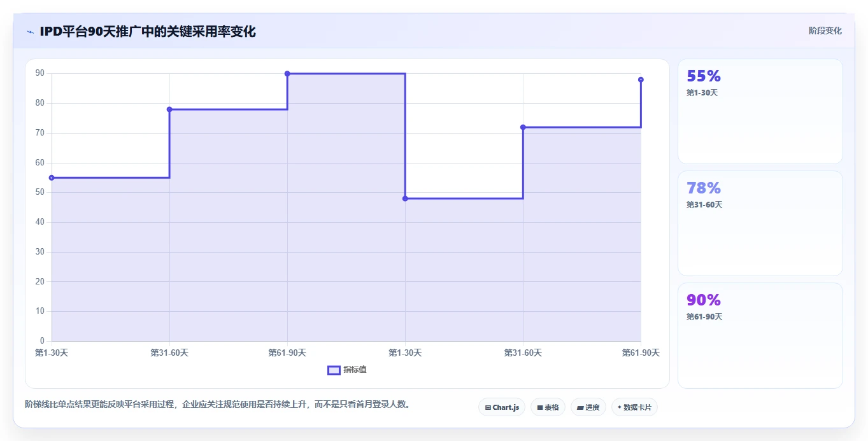Click the legend color box for 指标值

[334, 370]
